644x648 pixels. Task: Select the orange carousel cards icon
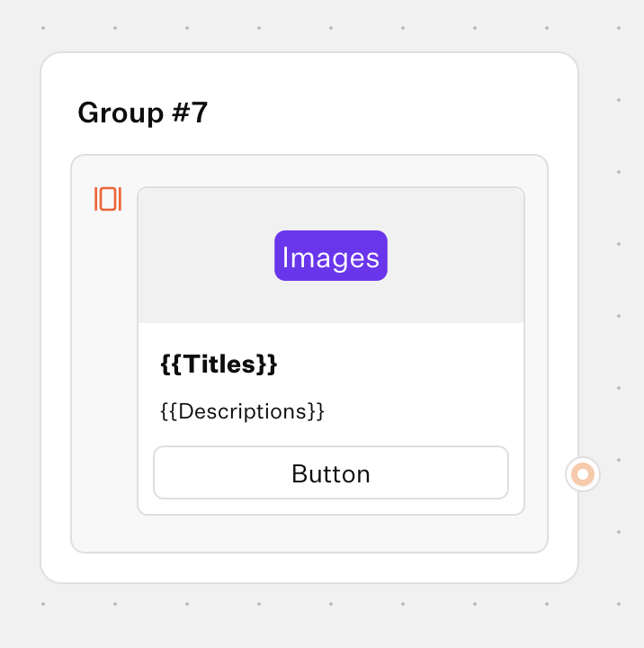[108, 199]
